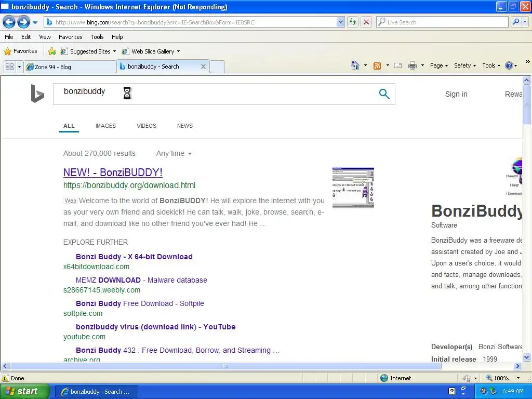Open the File menu
Screen dimensions: 532x399
tap(9, 37)
